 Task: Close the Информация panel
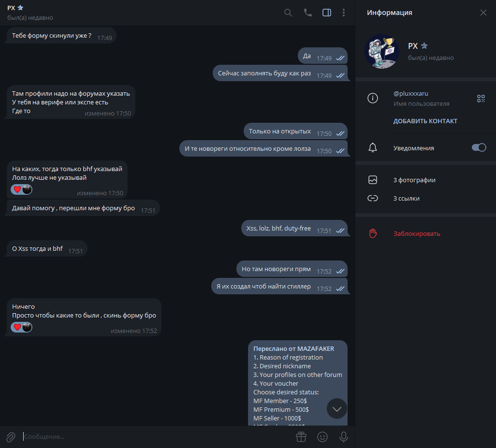tap(483, 13)
